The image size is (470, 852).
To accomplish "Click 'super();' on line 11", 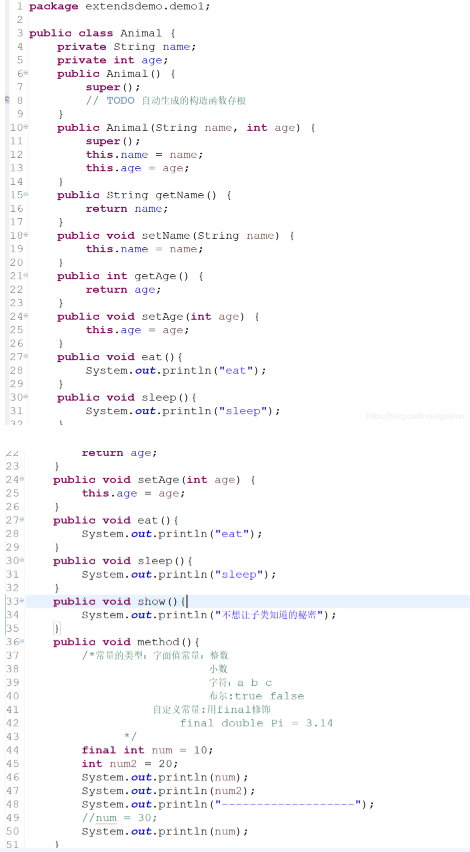I will [112, 141].
